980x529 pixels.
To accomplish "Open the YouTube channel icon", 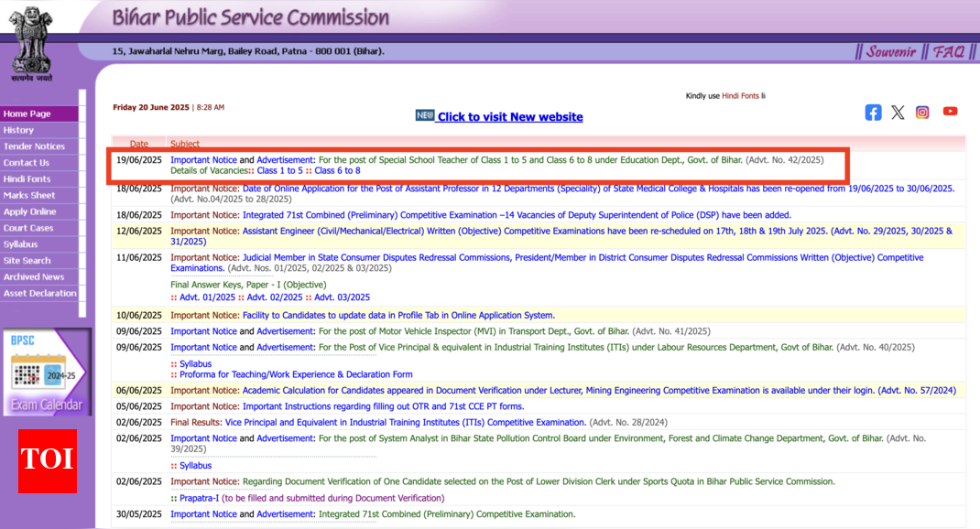I will coord(950,111).
